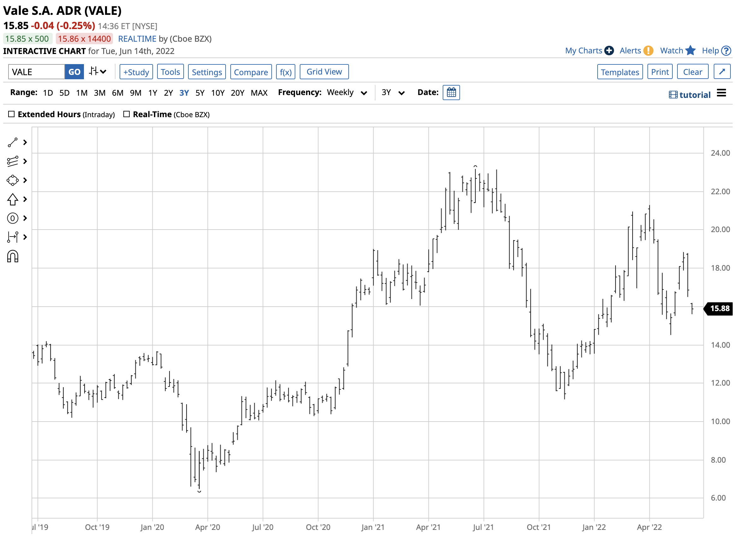Image resolution: width=756 pixels, height=552 pixels.
Task: Expand arrow tool options chevron
Action: click(25, 200)
